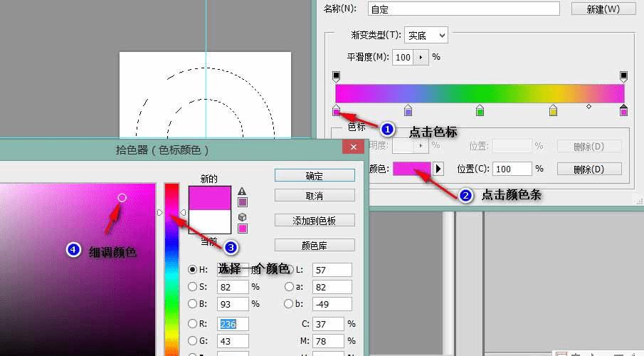Close the color picker dialog
Viewport: 644px width, 356px height.
[x=353, y=147]
